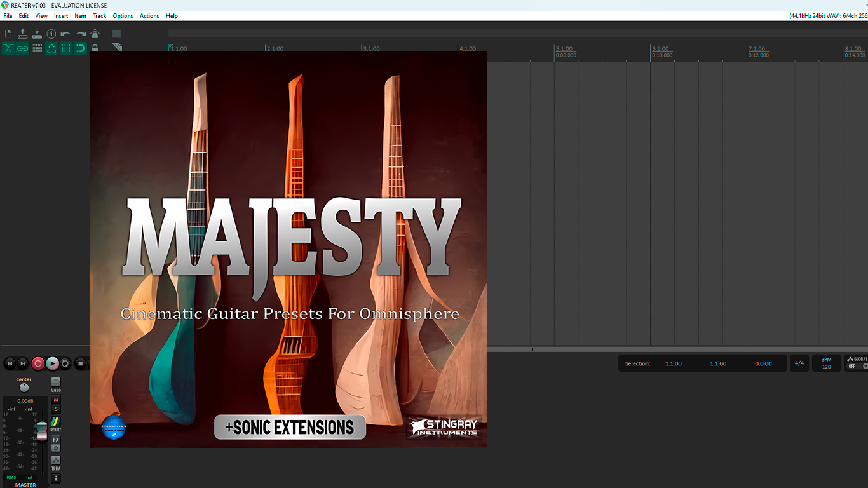868x488 pixels.
Task: Click the Redo arrow icon
Action: (81, 34)
